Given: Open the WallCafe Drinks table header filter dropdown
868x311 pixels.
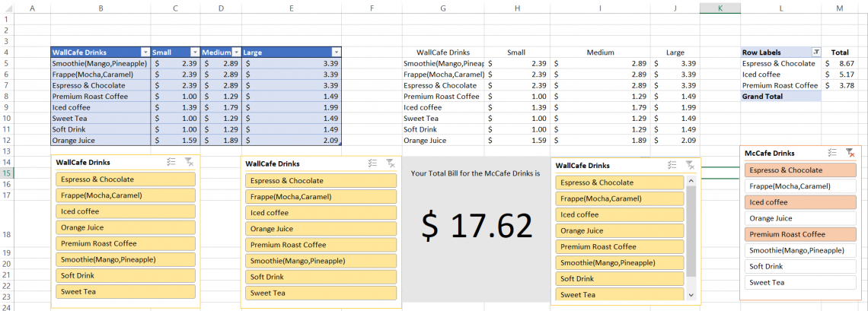Looking at the screenshot, I should (145, 52).
